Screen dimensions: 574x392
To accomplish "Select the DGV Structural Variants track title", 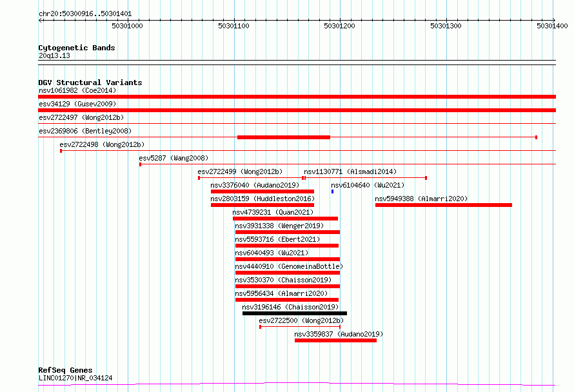I will [90, 83].
